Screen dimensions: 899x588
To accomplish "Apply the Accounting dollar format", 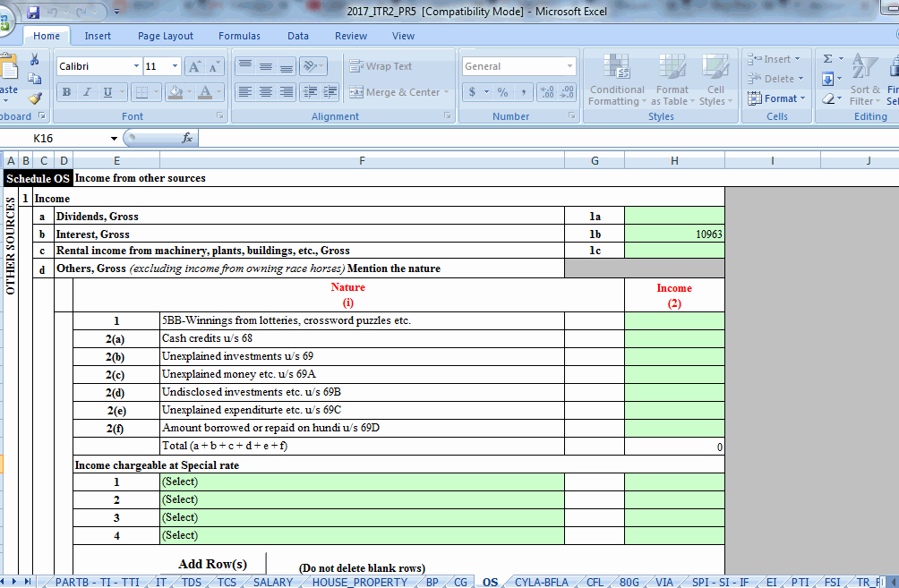I will tap(472, 91).
